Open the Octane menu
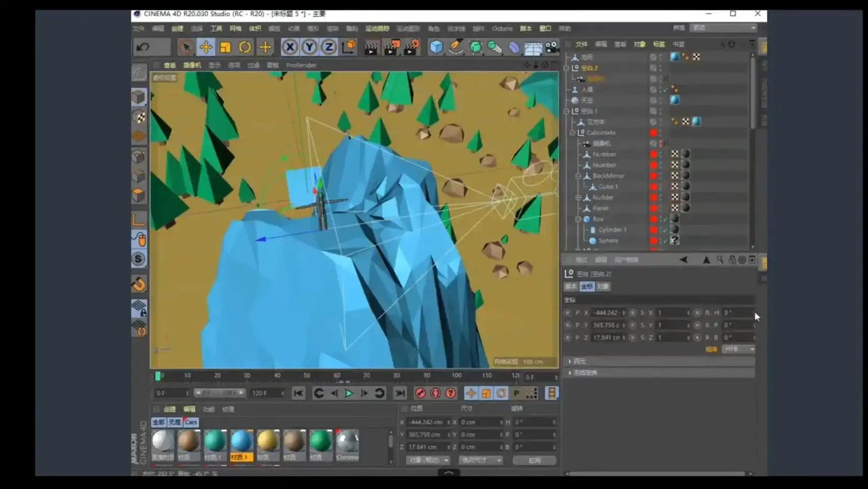Viewport: 868px width, 489px height. pyautogui.click(x=502, y=29)
